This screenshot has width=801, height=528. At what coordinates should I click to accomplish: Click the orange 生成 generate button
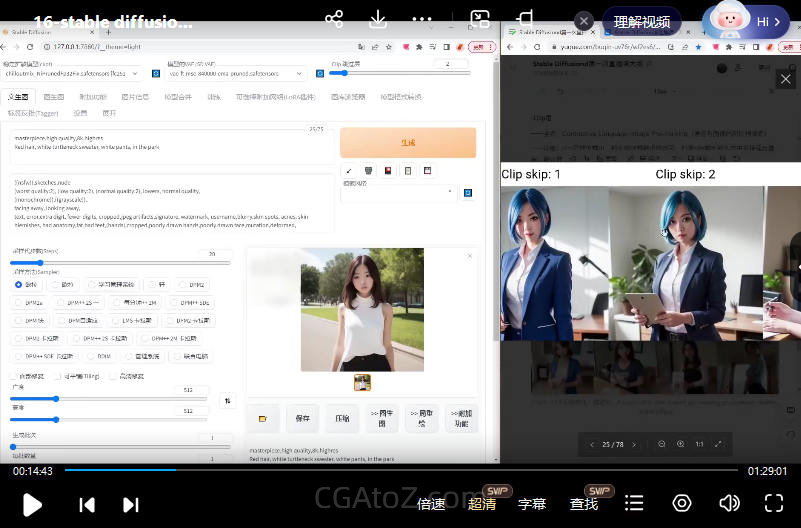[408, 143]
